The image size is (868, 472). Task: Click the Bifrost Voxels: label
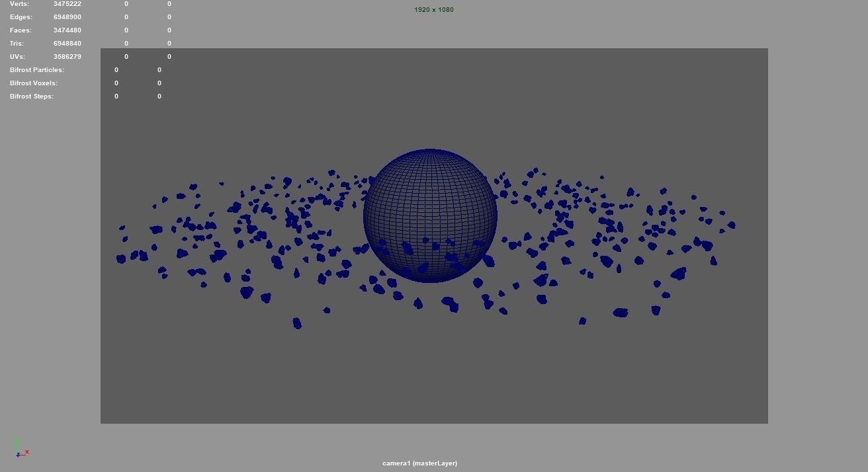[x=34, y=83]
